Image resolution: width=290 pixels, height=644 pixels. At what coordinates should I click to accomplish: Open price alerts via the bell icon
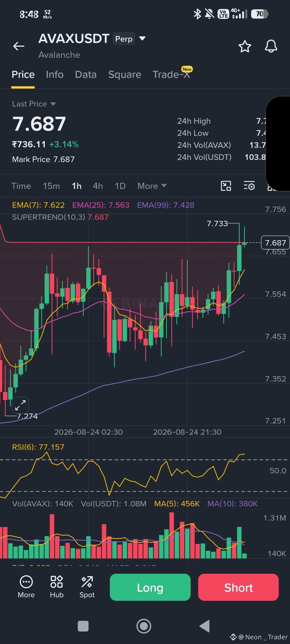point(271,46)
